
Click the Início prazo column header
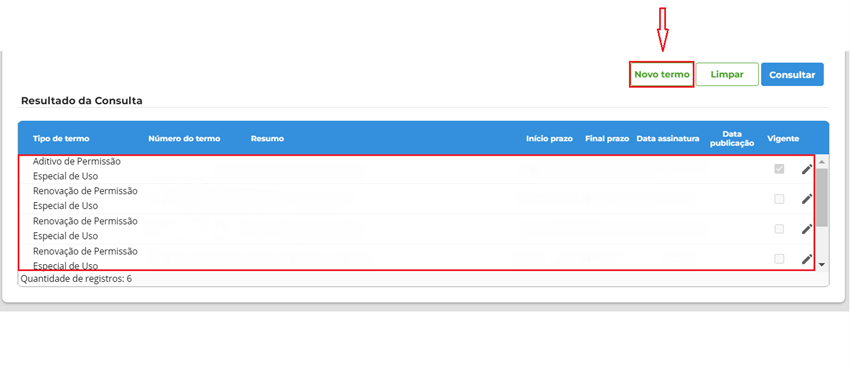coord(549,139)
